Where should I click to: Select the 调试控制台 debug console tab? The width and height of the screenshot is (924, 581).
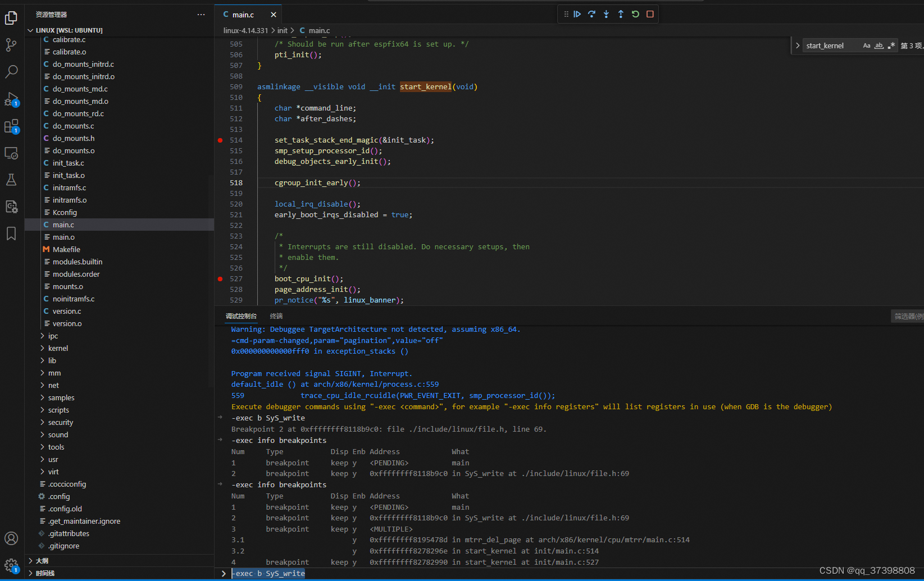(242, 316)
